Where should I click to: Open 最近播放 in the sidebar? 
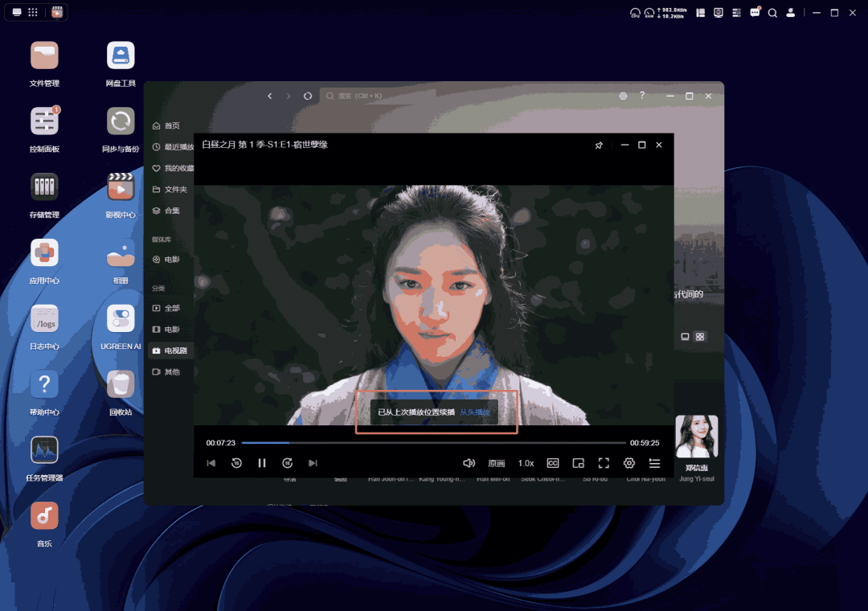click(x=173, y=147)
